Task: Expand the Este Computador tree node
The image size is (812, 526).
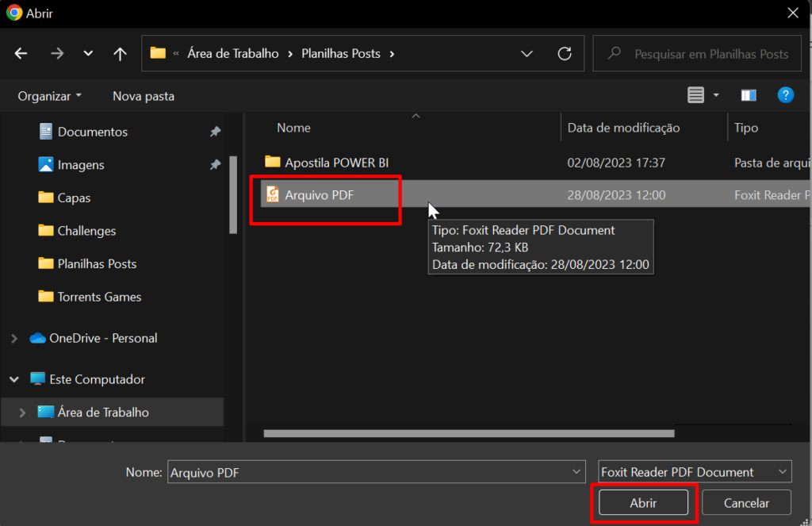Action: (14, 379)
